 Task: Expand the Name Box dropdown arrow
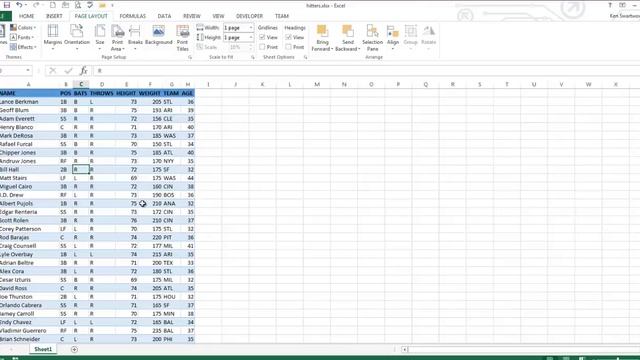(28, 71)
